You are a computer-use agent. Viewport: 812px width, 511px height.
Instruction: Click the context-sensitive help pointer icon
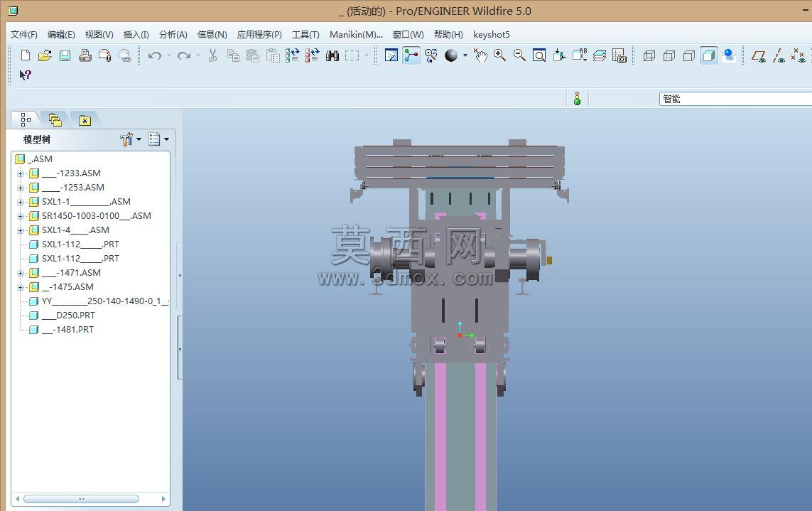pos(25,75)
